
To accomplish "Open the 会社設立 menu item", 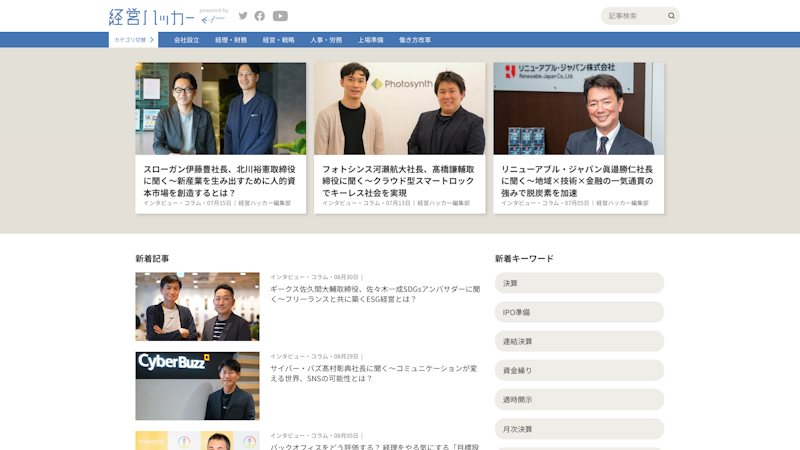I will click(x=187, y=40).
